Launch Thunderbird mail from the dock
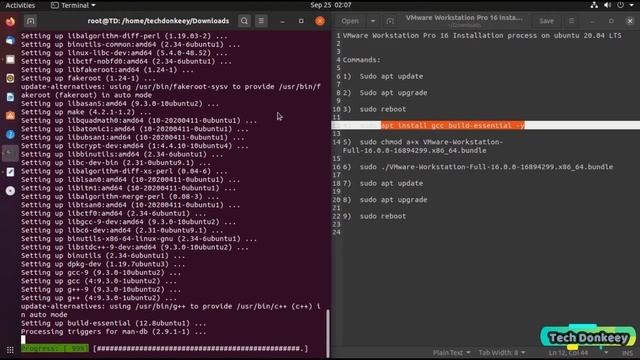The image size is (640, 360). pyautogui.click(x=10, y=40)
